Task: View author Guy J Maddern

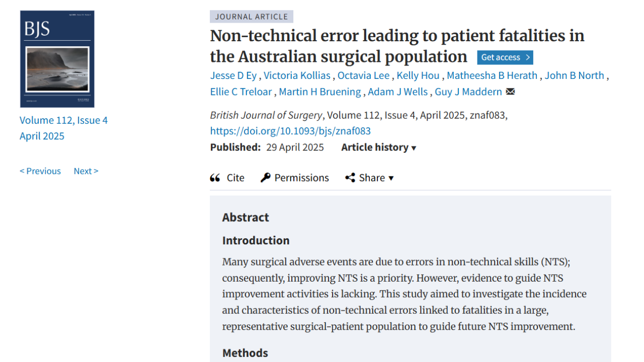Action: 468,92
